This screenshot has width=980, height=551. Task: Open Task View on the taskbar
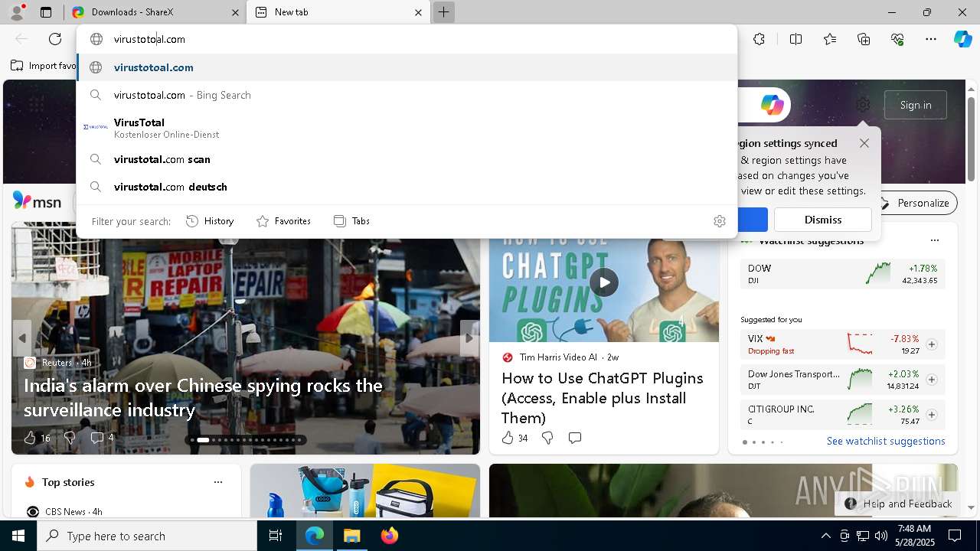point(276,536)
